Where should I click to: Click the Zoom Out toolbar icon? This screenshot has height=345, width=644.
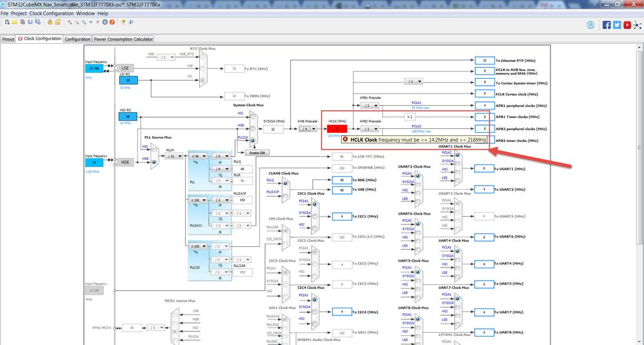pos(84,22)
